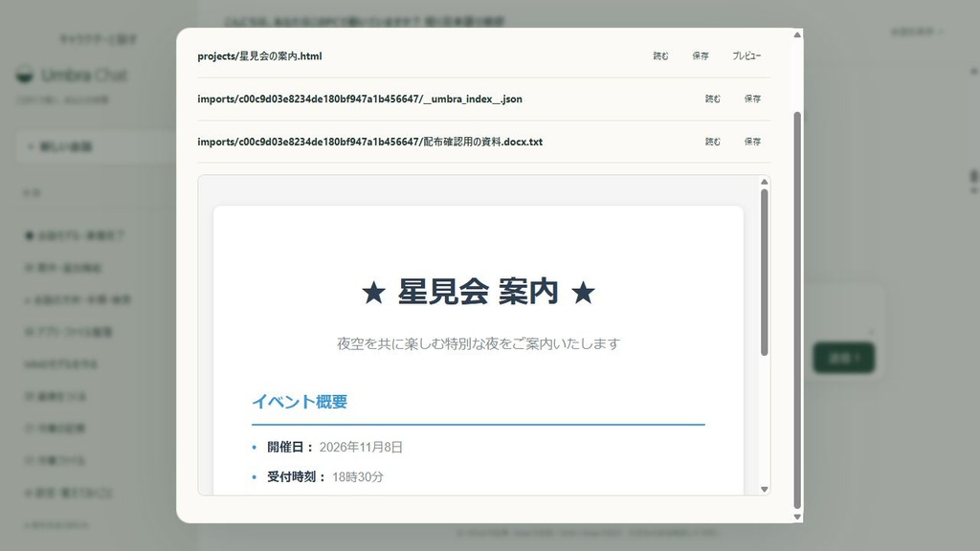
Task: Click the ★ 星見会 案内 ★ heading
Action: coord(479,292)
